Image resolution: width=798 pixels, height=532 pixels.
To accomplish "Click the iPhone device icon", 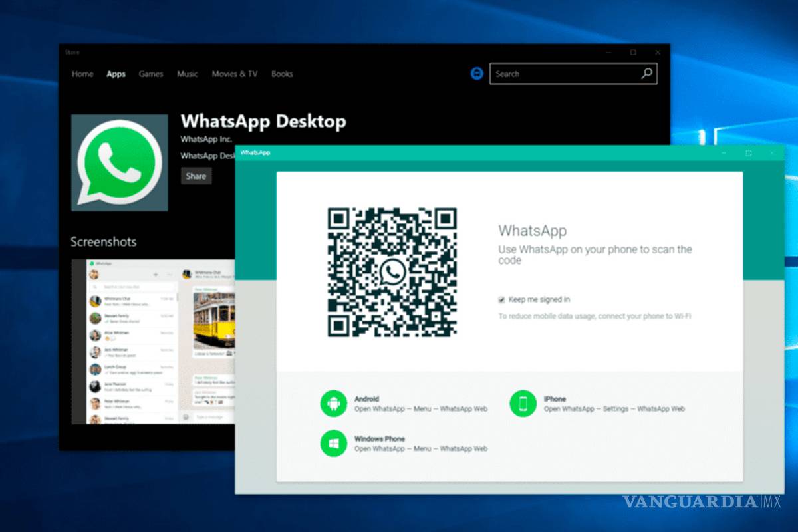I will (523, 403).
